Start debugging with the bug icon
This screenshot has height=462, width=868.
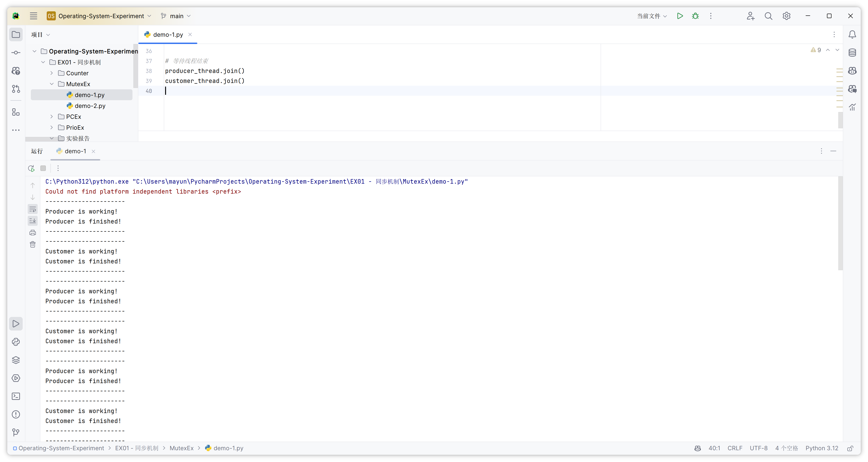click(x=695, y=16)
